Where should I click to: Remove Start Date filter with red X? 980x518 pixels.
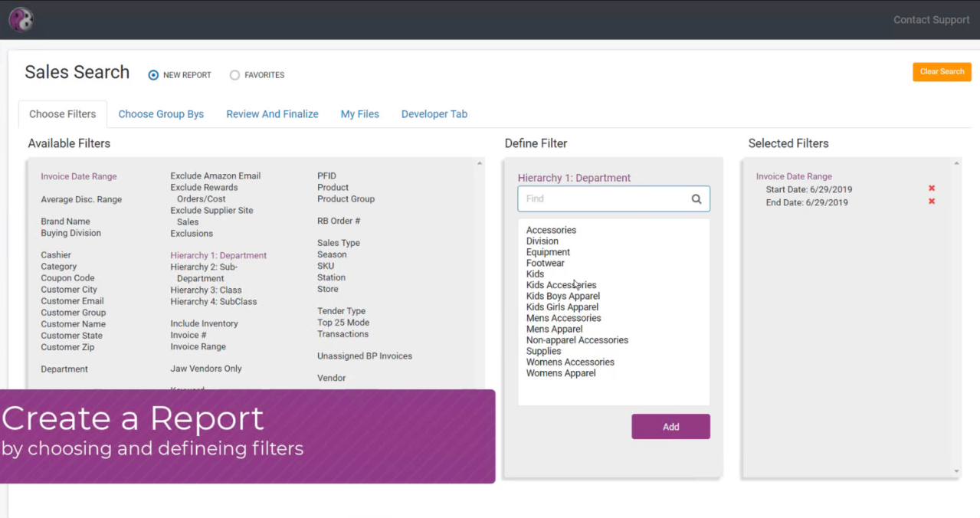pos(932,189)
